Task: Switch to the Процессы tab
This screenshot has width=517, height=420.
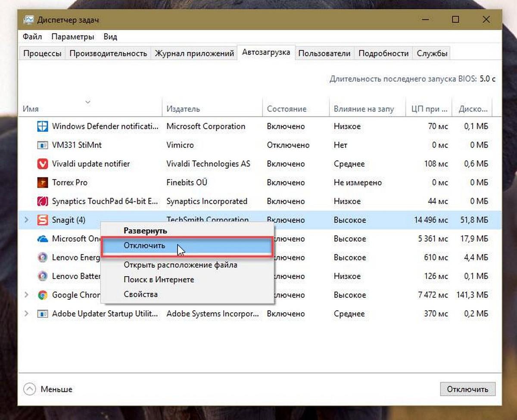Action: click(42, 53)
